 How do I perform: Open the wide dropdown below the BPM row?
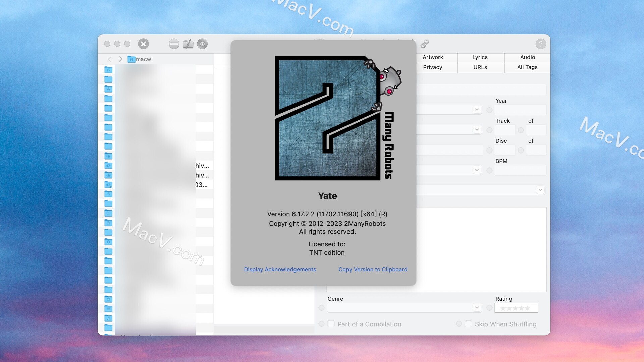(x=540, y=190)
